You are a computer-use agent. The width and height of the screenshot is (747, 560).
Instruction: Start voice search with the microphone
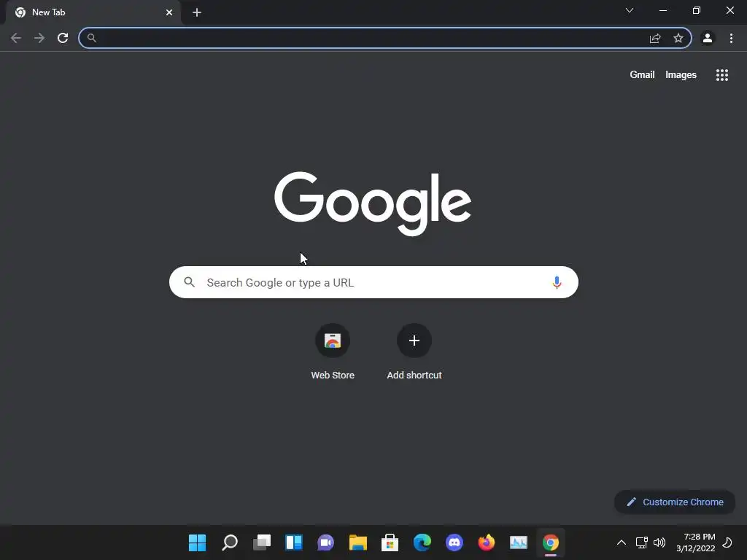[x=557, y=282]
